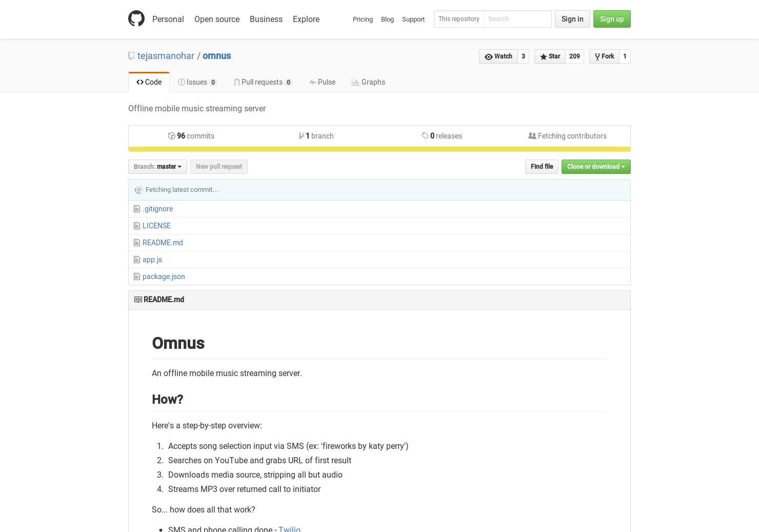Click the GitHub Octocat logo
Image resolution: width=759 pixels, height=532 pixels.
(x=136, y=18)
